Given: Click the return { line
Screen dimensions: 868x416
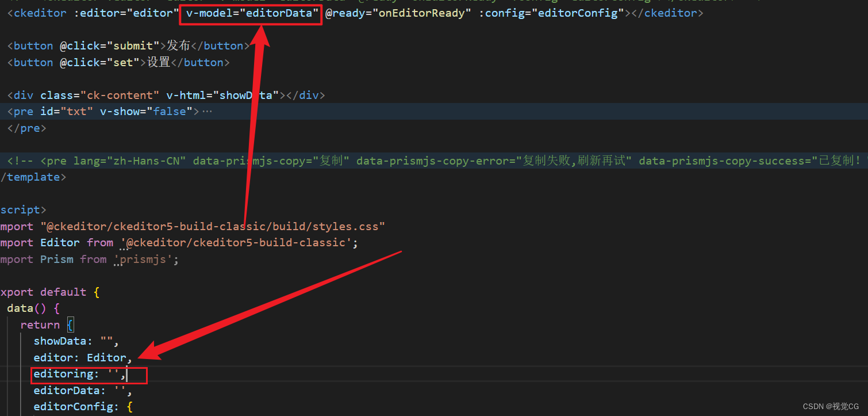Looking at the screenshot, I should [x=47, y=325].
